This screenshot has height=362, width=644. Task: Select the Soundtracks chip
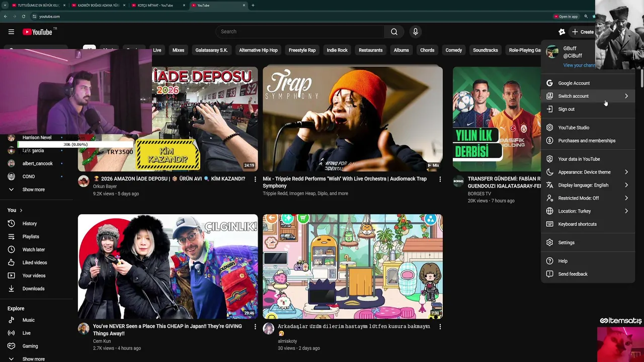(485, 50)
